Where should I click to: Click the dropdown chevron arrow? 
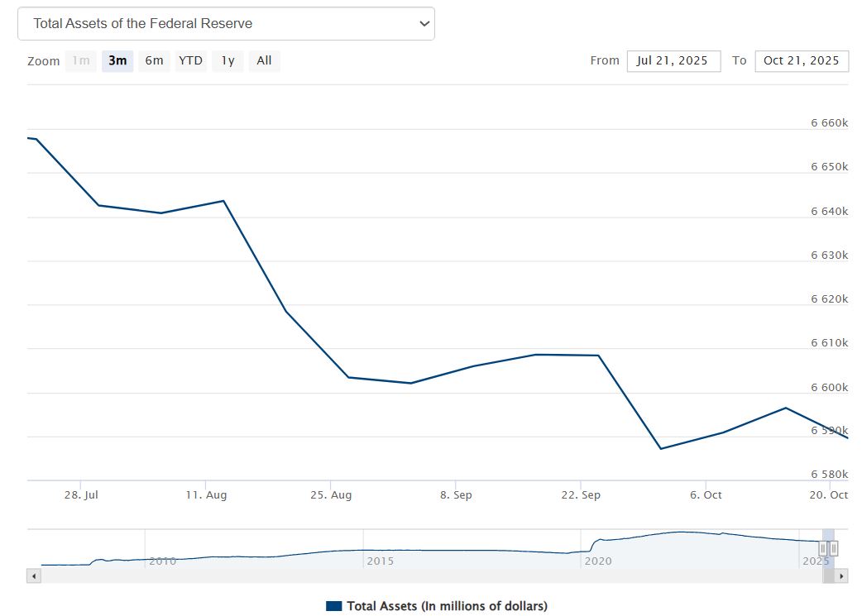coord(424,24)
